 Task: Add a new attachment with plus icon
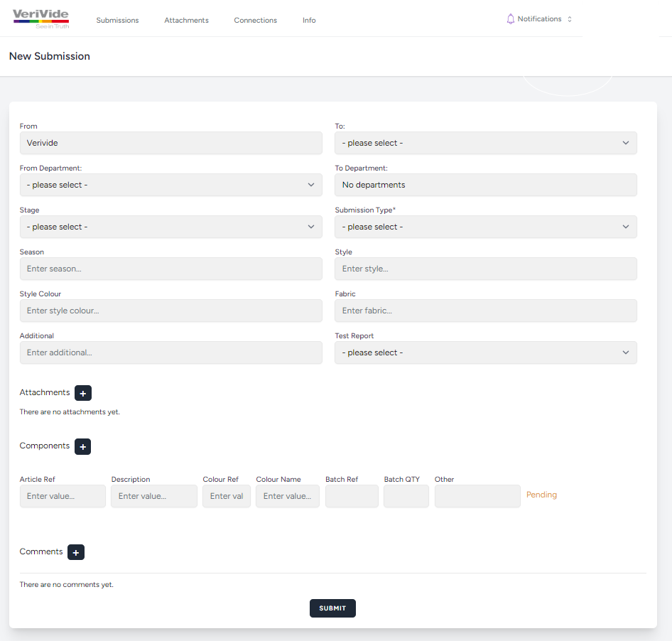point(83,393)
